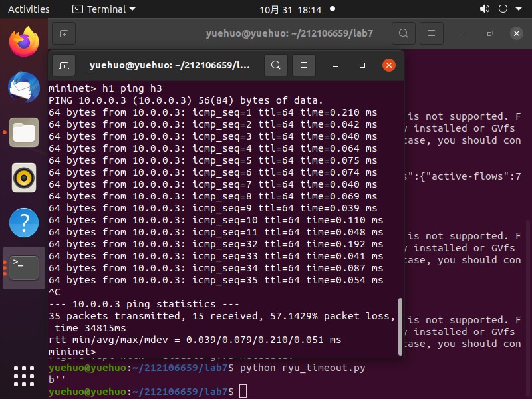Minimize the back terminal window

464,34
